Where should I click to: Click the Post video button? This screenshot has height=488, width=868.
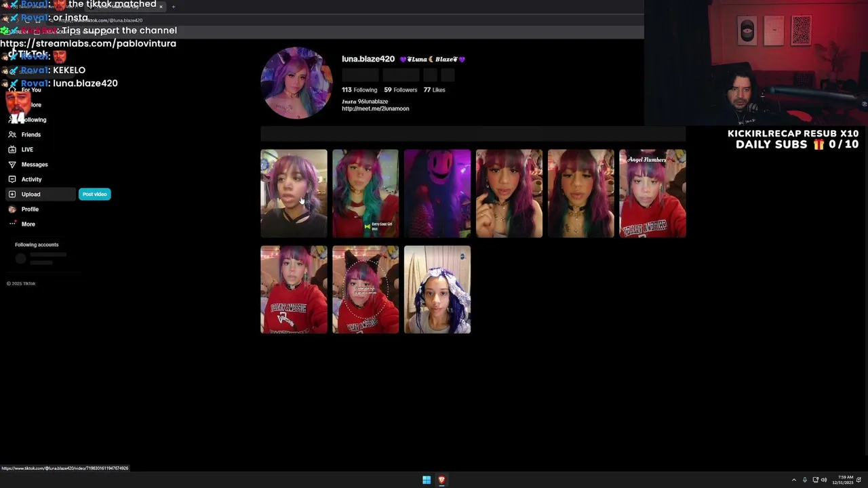click(x=94, y=195)
